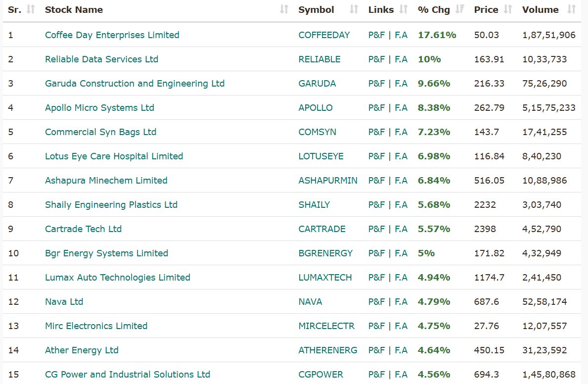Screen dimensions: 588x384
Task: Open F.A link in CG Power row
Action: [x=401, y=374]
